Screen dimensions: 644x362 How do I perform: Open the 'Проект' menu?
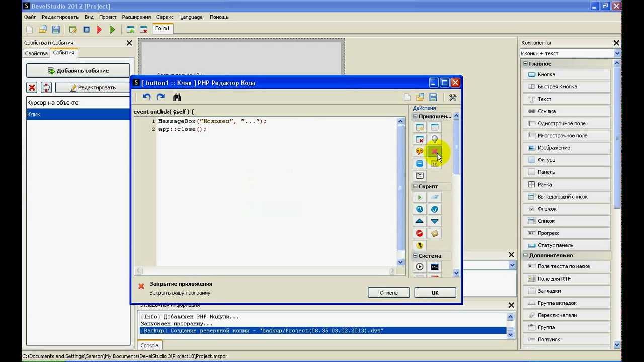click(108, 17)
